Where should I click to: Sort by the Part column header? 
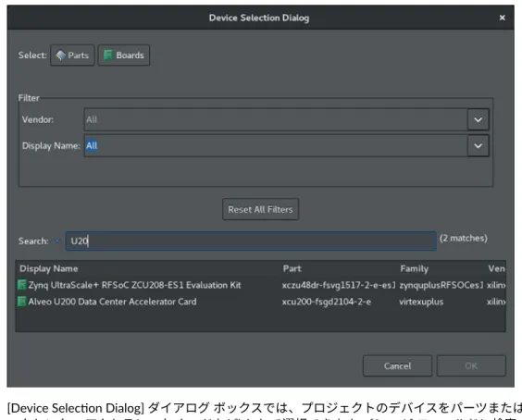point(292,269)
